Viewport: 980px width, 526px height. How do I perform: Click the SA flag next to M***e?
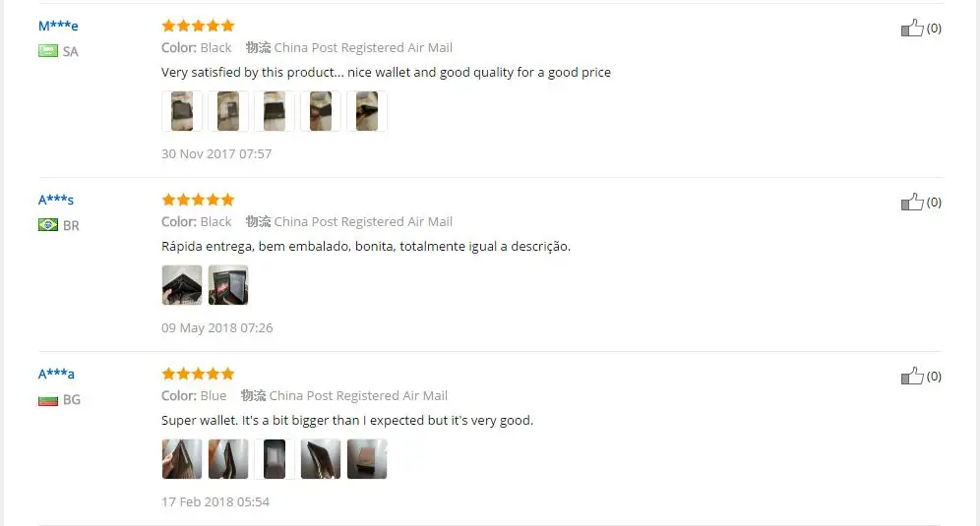click(48, 50)
